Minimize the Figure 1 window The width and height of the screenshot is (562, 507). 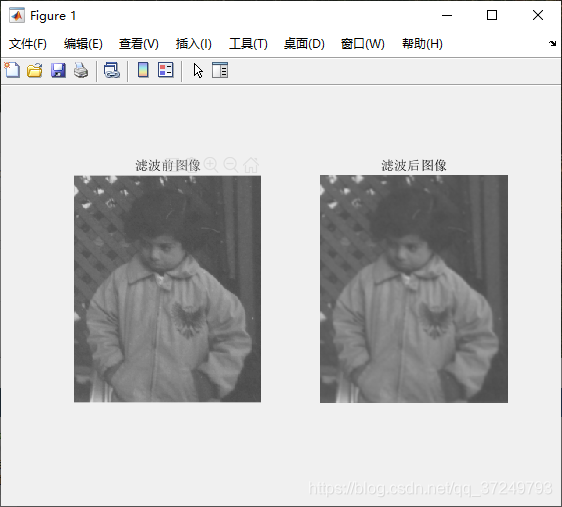click(x=447, y=15)
